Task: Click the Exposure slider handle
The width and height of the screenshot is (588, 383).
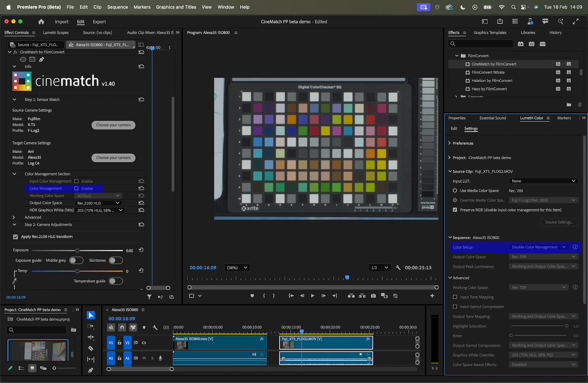Action: [77, 251]
